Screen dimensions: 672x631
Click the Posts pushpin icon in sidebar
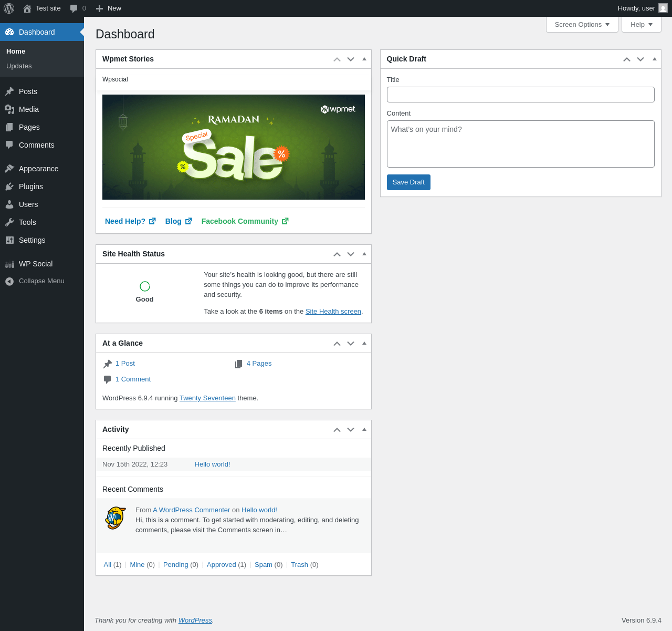[x=9, y=91]
